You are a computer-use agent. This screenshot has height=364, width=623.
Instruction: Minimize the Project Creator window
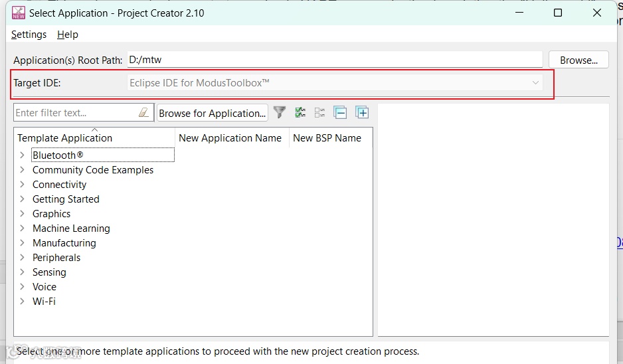pos(519,13)
